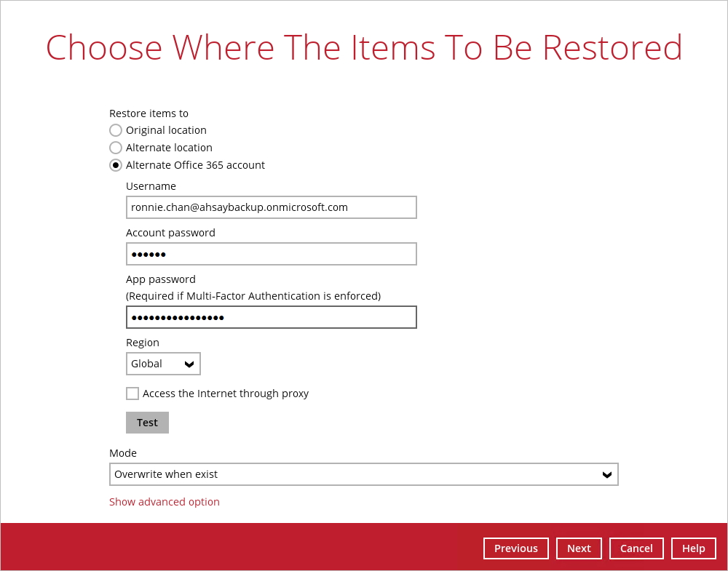The image size is (728, 571).
Task: Choose the Alternate location radio option
Action: click(x=116, y=148)
